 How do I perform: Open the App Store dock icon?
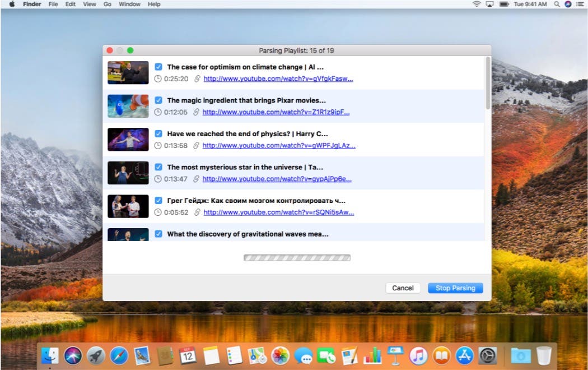[x=464, y=355]
